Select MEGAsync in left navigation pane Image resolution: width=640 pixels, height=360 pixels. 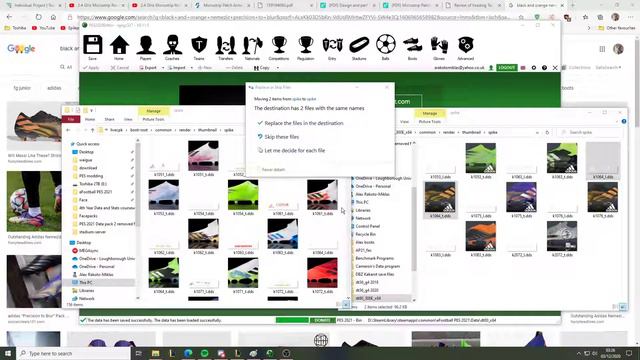(88, 251)
